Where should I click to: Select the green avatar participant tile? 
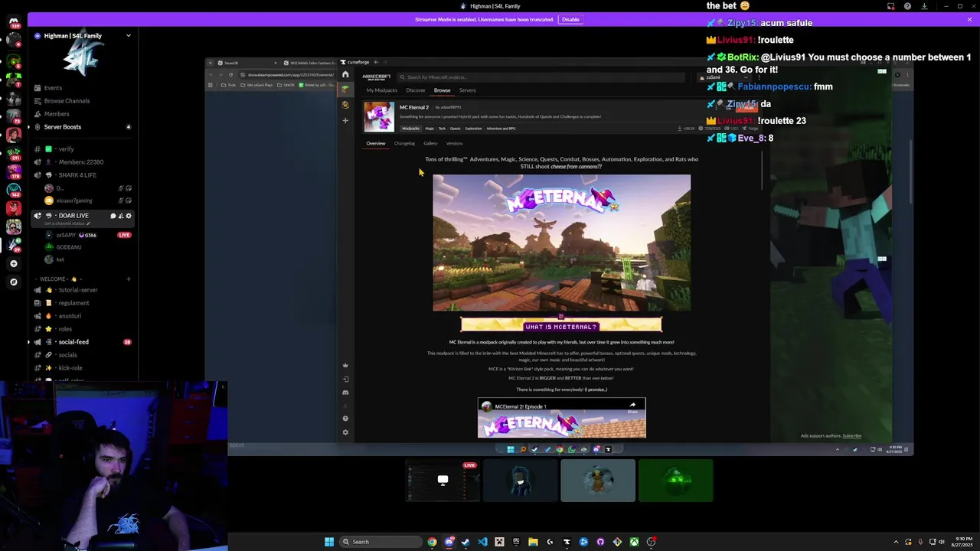pyautogui.click(x=675, y=481)
